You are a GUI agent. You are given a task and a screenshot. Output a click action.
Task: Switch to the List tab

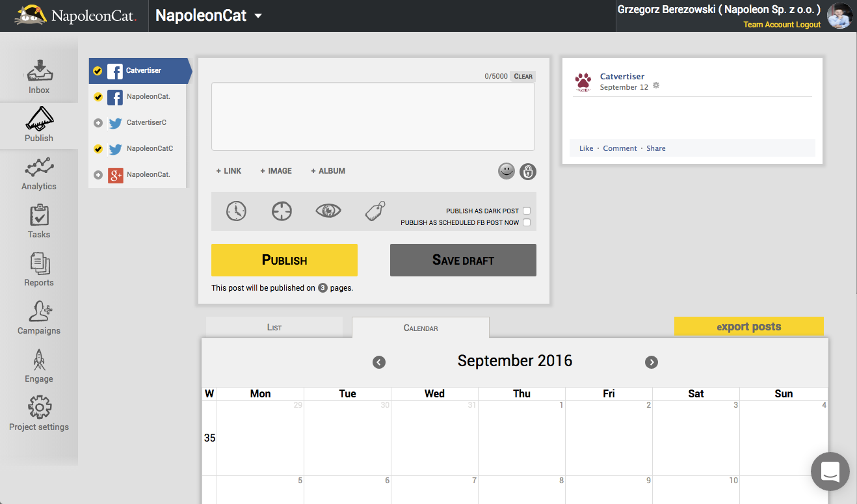pos(274,327)
